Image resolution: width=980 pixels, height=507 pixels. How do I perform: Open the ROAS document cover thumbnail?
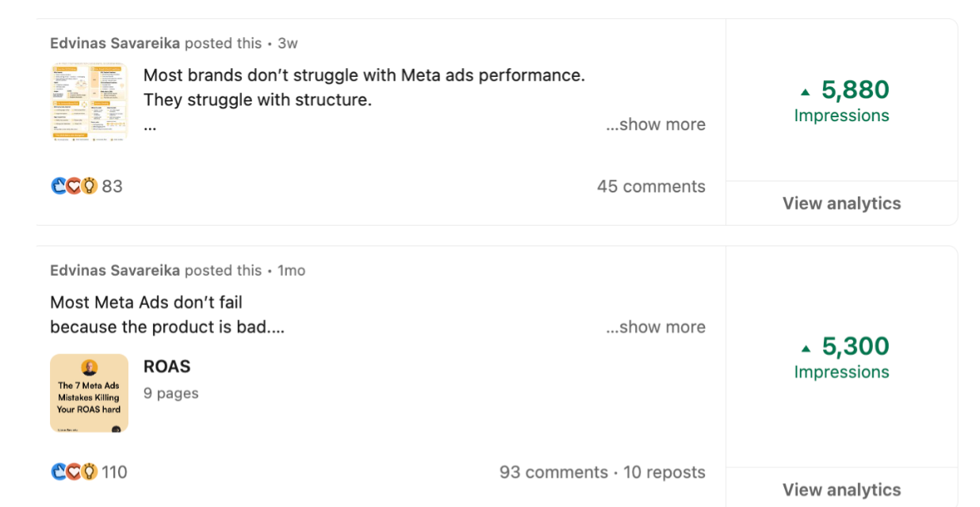[89, 393]
